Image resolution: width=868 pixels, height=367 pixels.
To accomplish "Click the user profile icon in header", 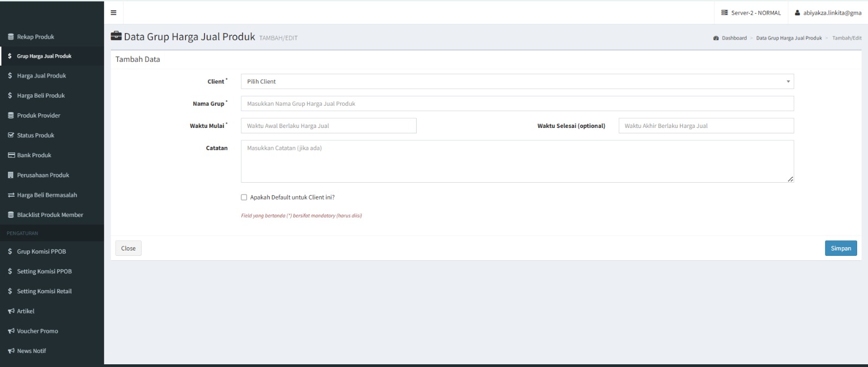I will click(797, 13).
